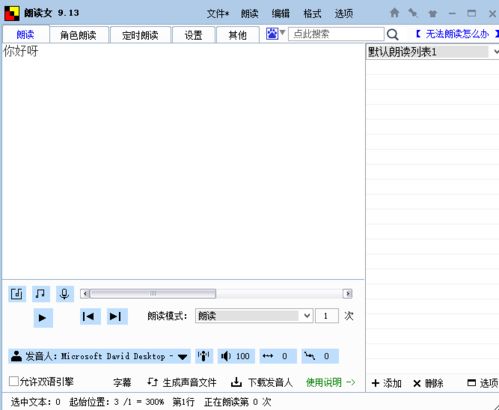Open the audio file icon button
499x410 pixels.
coord(17,294)
